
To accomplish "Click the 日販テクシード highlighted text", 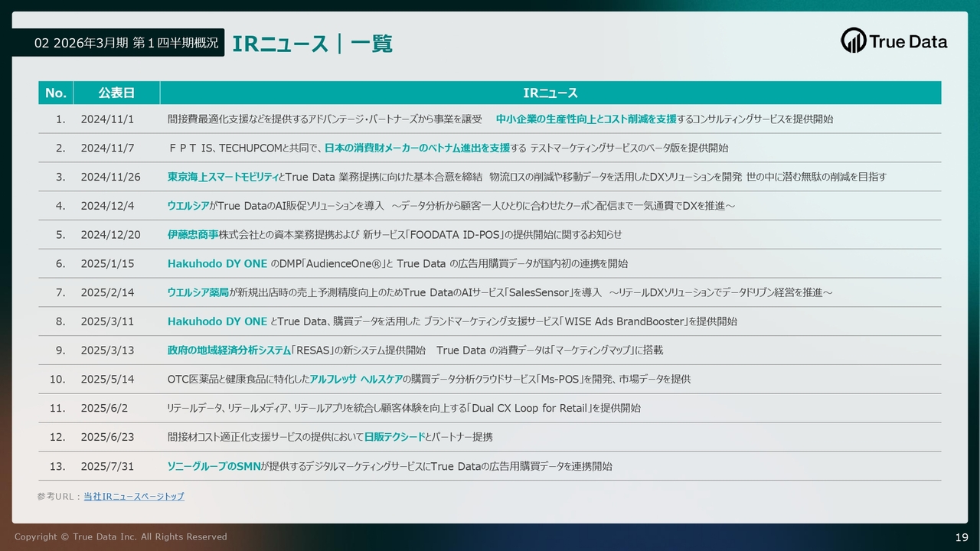I will point(394,437).
